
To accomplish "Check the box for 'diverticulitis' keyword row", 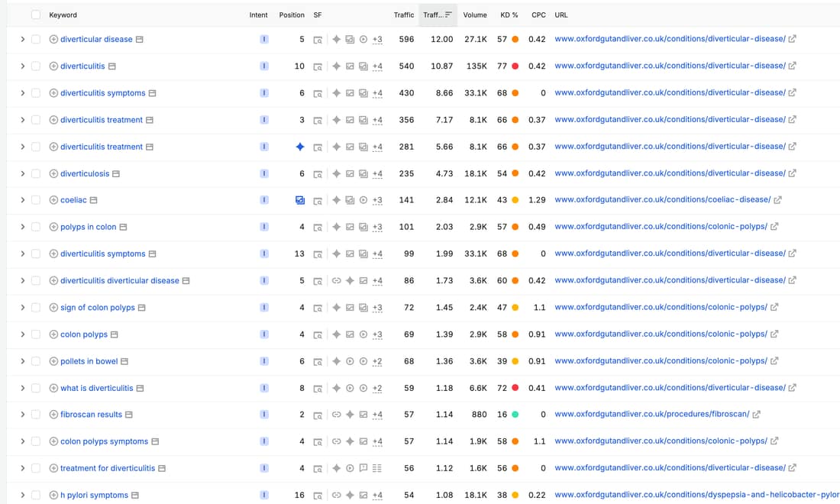I will click(x=36, y=66).
